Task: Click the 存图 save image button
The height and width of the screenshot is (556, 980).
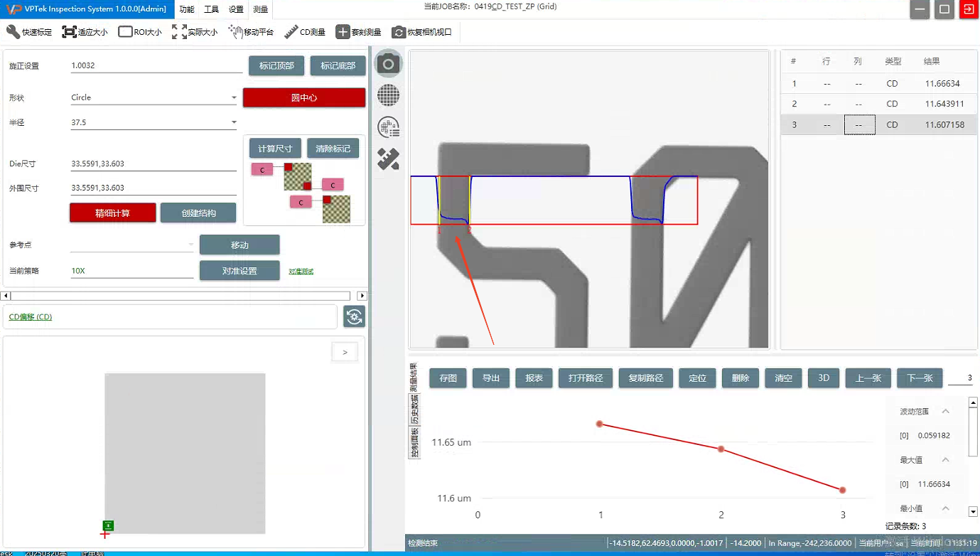Action: 448,378
